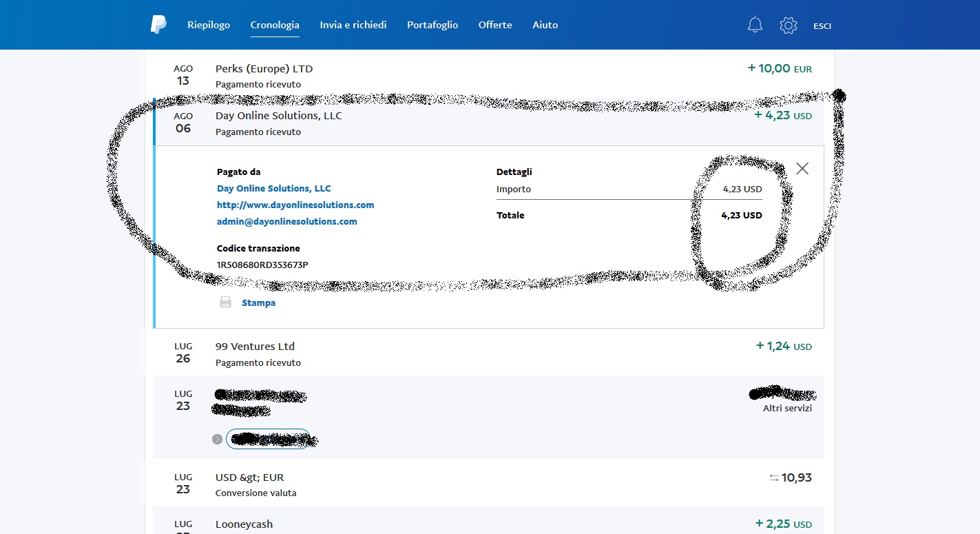Image resolution: width=980 pixels, height=534 pixels.
Task: Open the Riepilogo tab
Action: (x=209, y=25)
